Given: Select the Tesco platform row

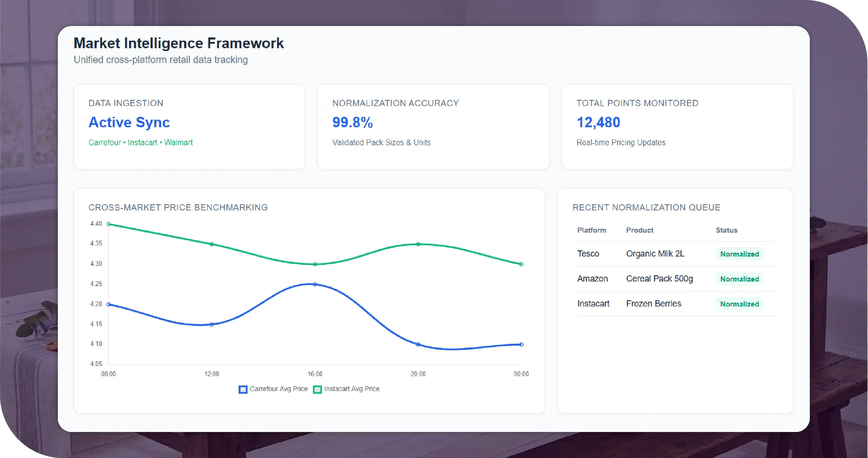Looking at the screenshot, I should 588,254.
